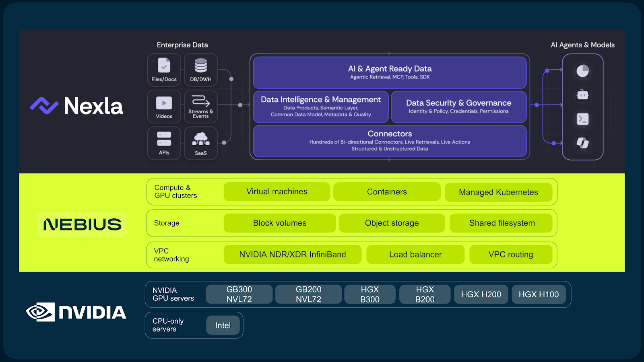The width and height of the screenshot is (644, 362).
Task: Open the SaaS cloud icon
Action: [200, 139]
